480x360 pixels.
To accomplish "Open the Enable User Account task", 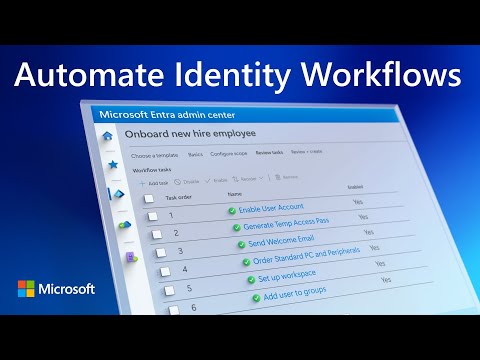I will click(x=271, y=208).
